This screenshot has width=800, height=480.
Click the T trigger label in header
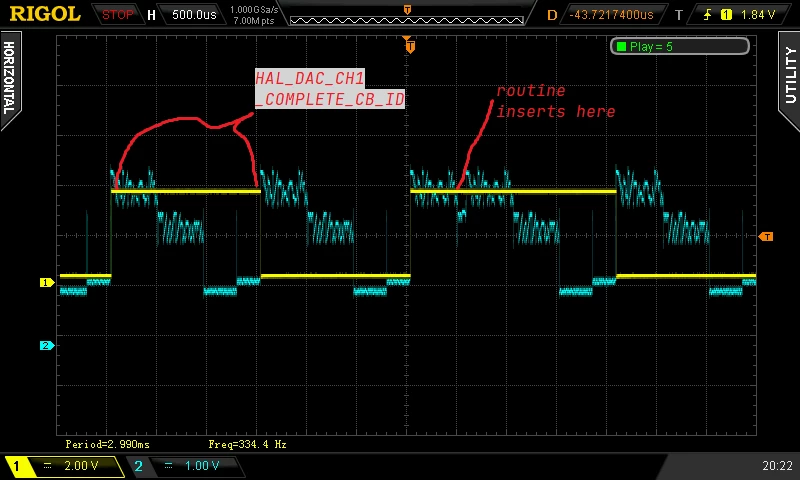(679, 15)
